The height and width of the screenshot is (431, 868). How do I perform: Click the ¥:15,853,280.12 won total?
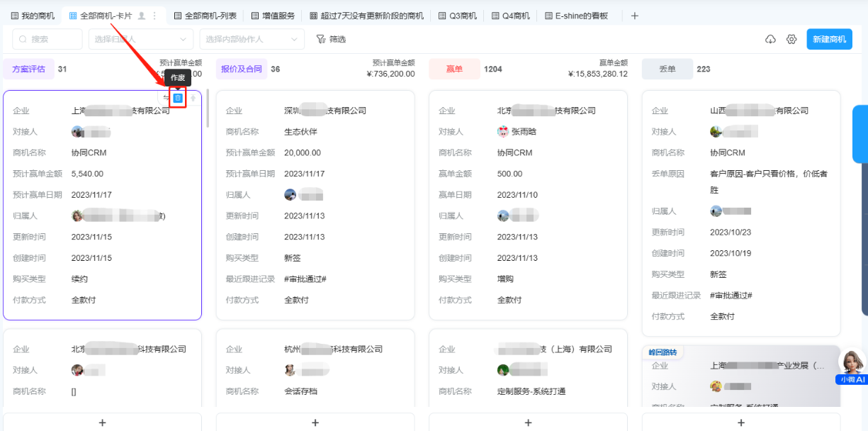pyautogui.click(x=597, y=74)
